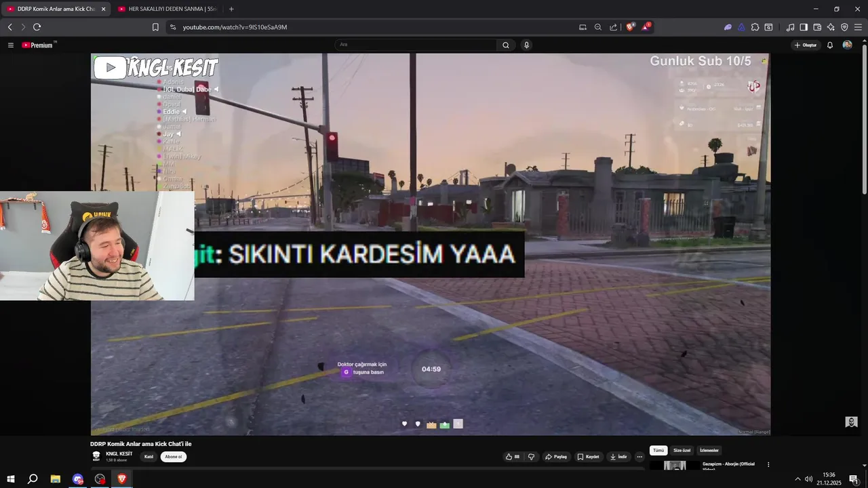The width and height of the screenshot is (868, 488).
Task: Click the zoom out magnifier icon
Action: coord(598,27)
